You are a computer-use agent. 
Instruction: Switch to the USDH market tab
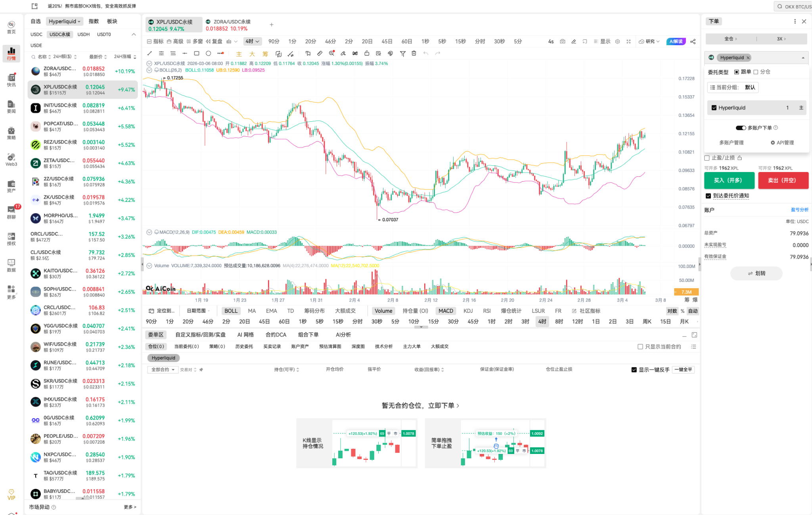pos(83,34)
